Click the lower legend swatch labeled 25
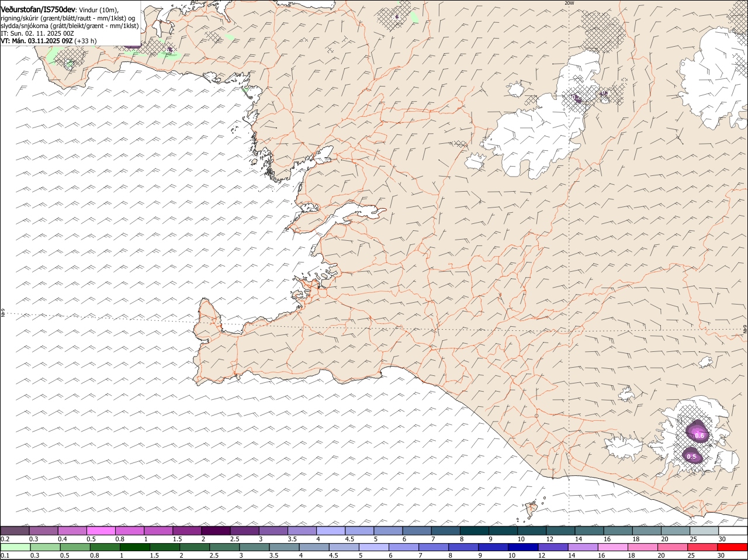Viewport: 748px width, 560px height. (x=703, y=547)
